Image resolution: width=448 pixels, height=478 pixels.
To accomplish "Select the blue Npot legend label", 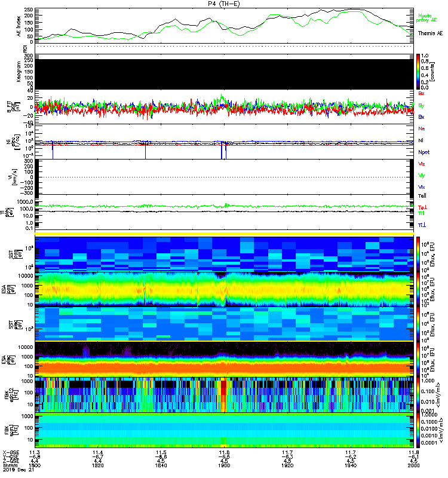I will click(x=424, y=152).
